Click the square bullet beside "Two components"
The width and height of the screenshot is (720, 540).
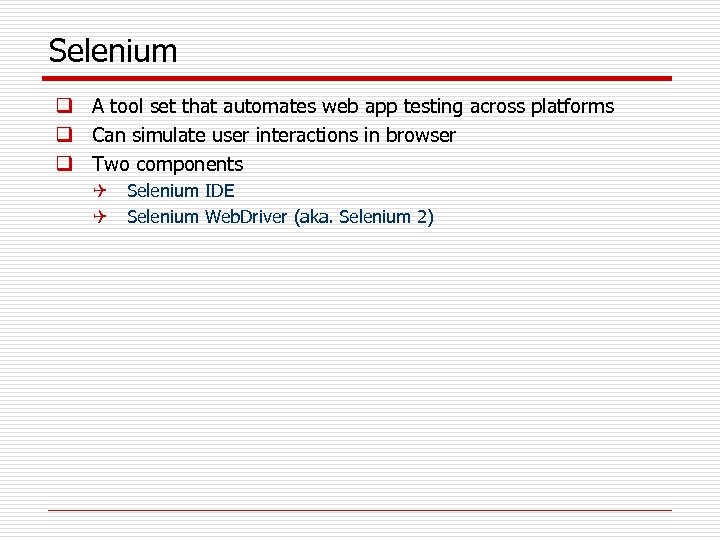pos(63,164)
